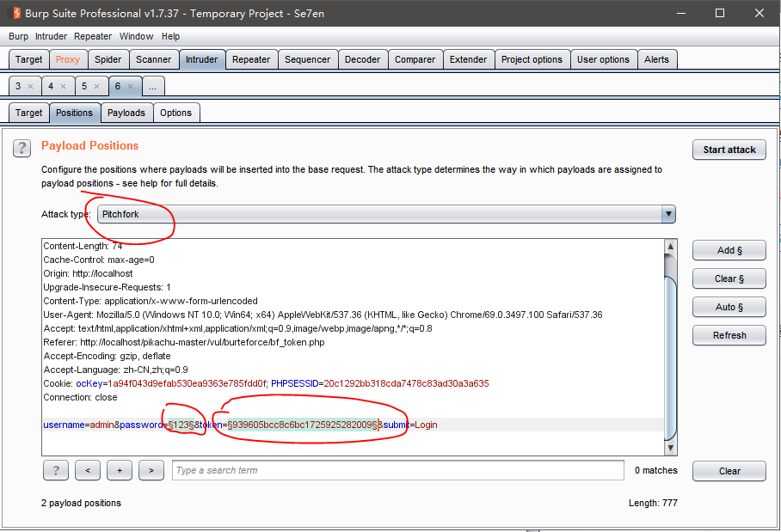Open the Intruder sub-tab Target
The height and width of the screenshot is (532, 781).
coord(29,113)
